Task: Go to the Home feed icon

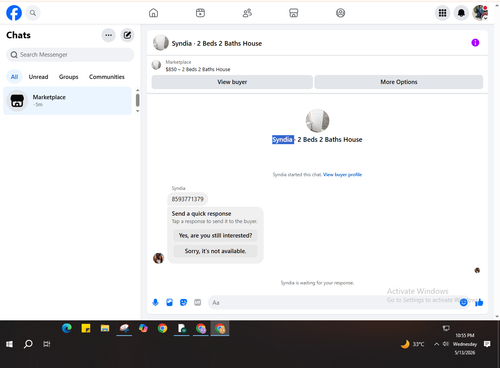Action: (x=153, y=13)
